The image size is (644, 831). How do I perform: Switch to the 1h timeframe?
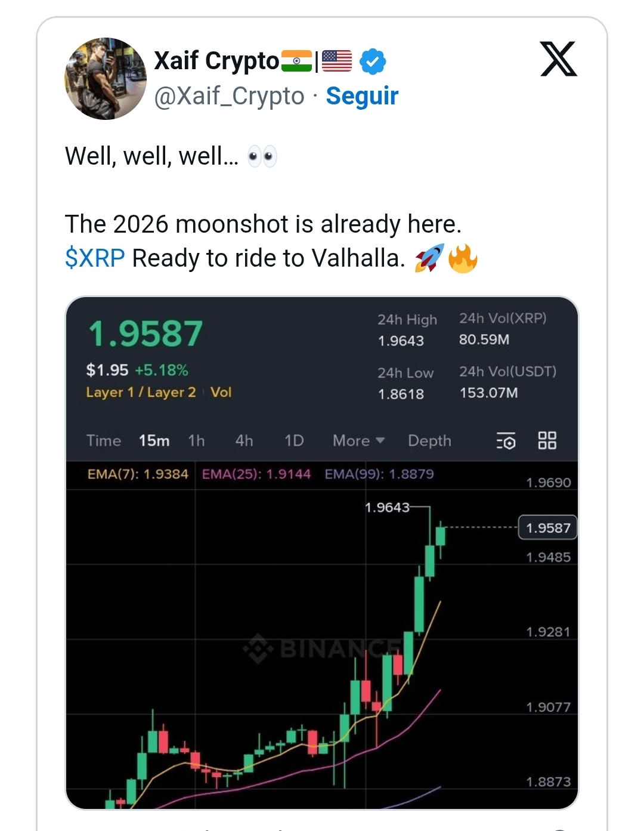pyautogui.click(x=196, y=441)
